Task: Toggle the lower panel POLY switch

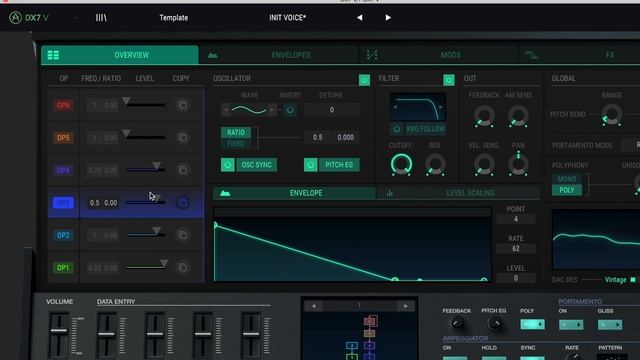Action: (532, 324)
